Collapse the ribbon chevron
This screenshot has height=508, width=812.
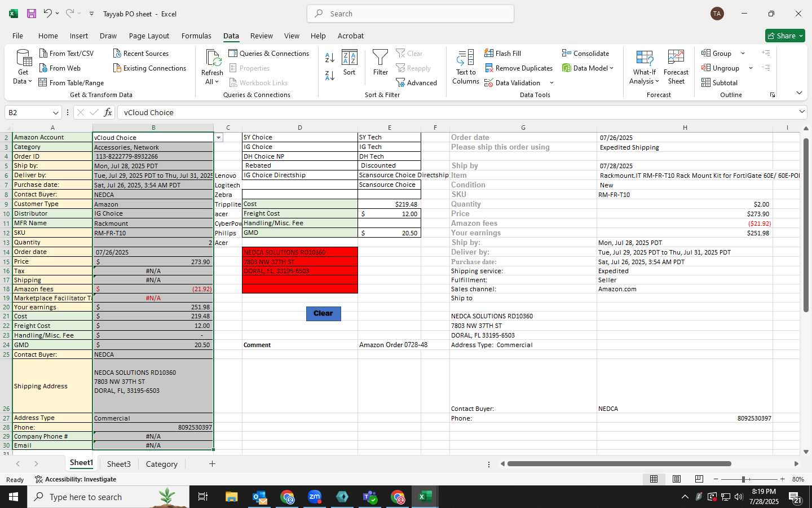pos(799,93)
